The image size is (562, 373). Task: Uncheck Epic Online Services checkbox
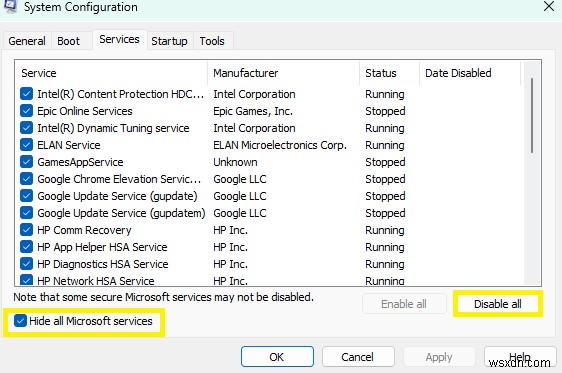[27, 111]
